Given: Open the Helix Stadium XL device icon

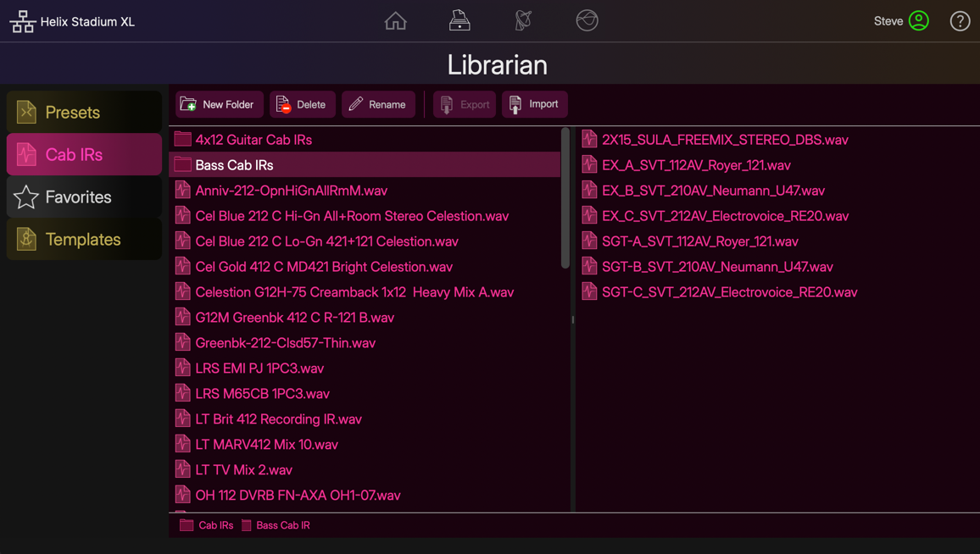Looking at the screenshot, I should 22,20.
